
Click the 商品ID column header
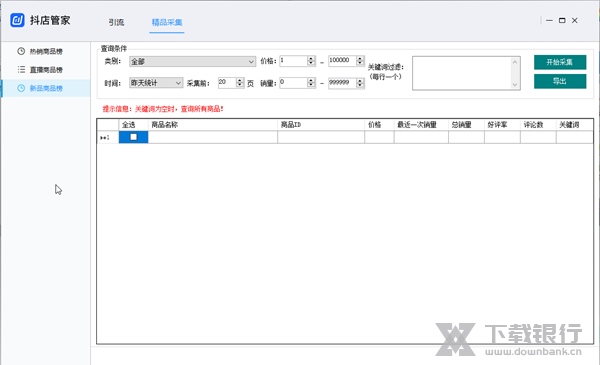coord(321,125)
